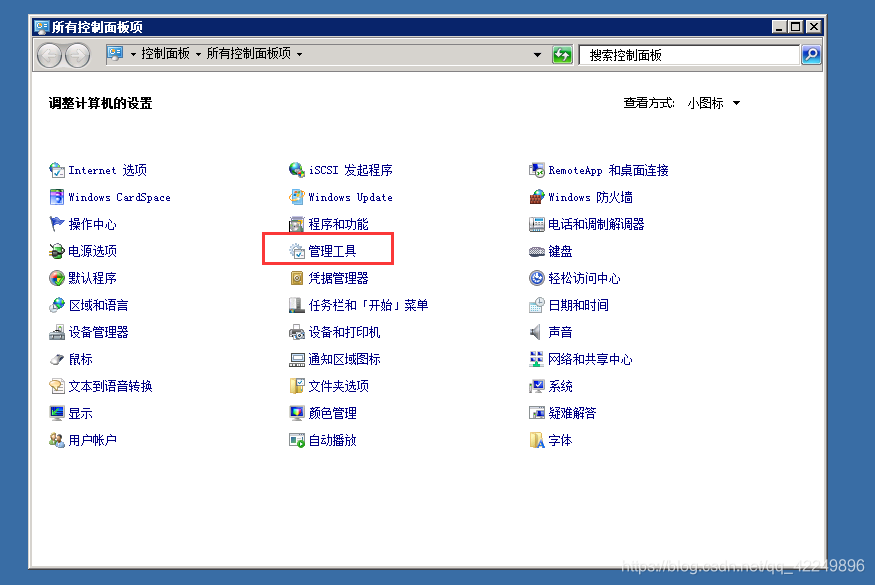Click the 管理工具 gear icon
Image resolution: width=875 pixels, height=585 pixels.
coord(297,251)
